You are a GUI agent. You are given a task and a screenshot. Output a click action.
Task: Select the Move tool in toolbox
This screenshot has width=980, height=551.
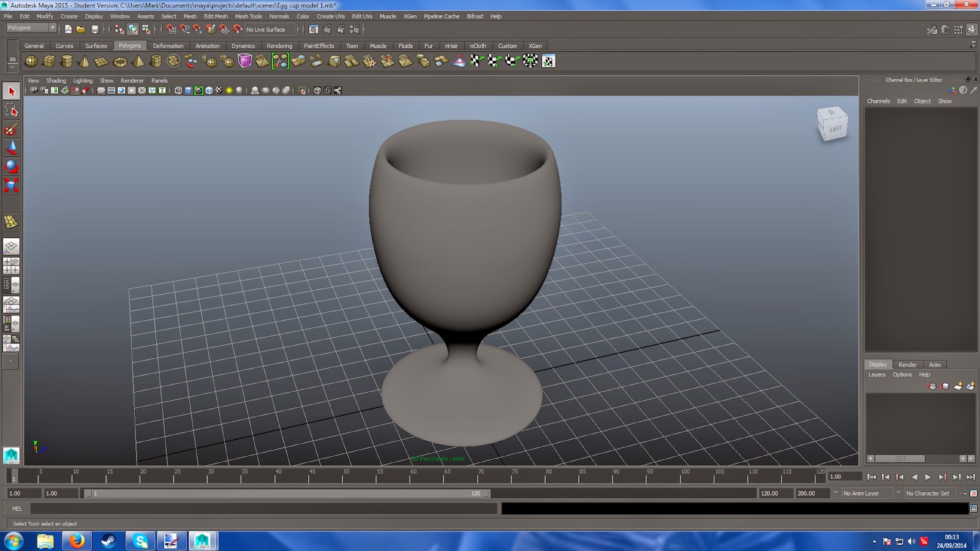[x=11, y=148]
